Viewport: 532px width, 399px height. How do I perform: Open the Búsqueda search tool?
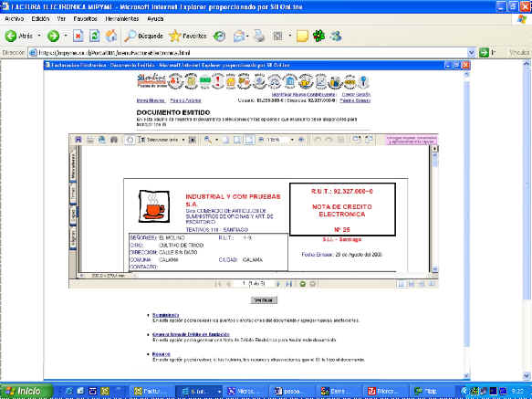[x=143, y=36]
